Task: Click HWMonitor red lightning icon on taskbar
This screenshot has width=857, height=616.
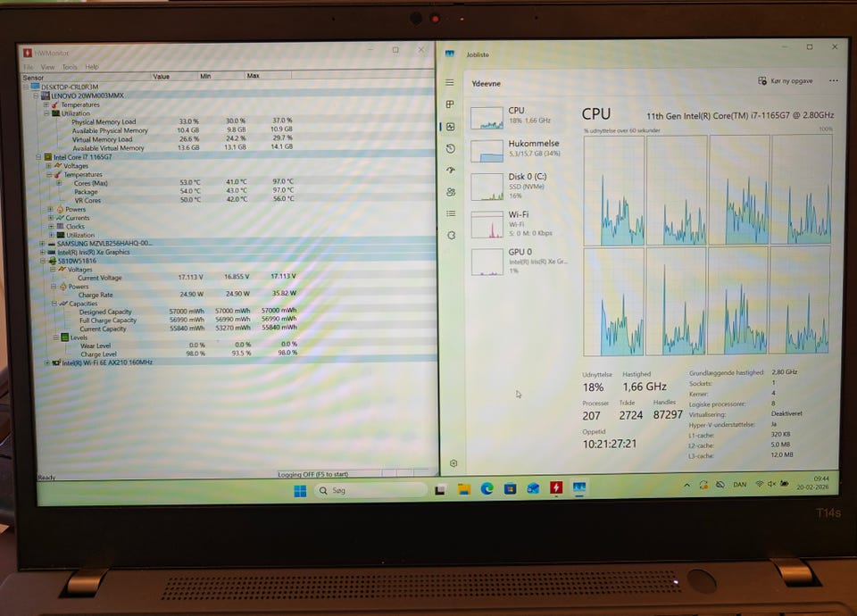Action: (556, 487)
